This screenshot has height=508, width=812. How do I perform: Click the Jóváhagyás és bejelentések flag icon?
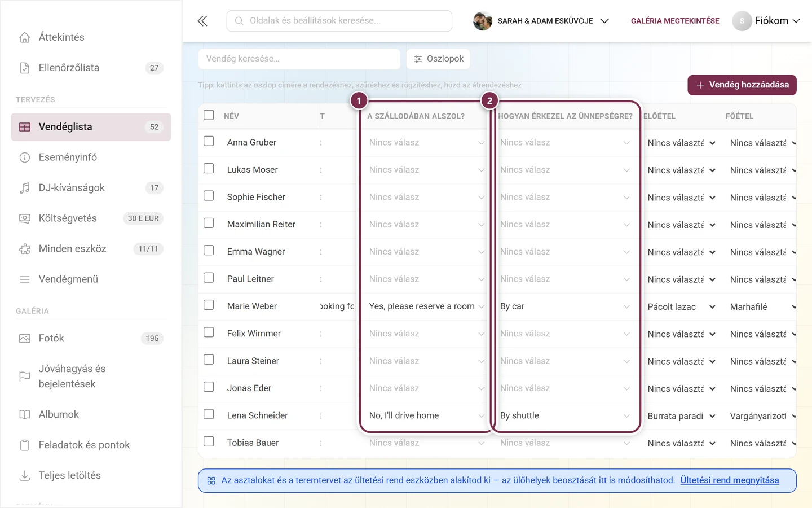[25, 376]
